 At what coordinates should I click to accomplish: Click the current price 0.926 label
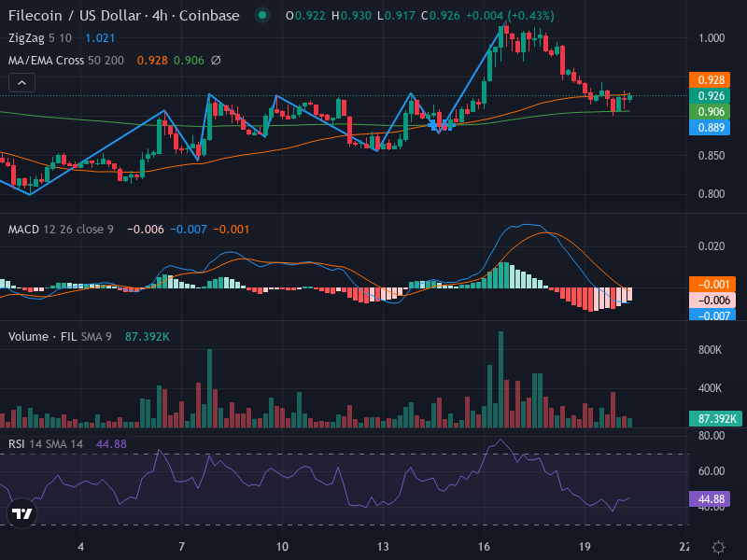click(710, 96)
